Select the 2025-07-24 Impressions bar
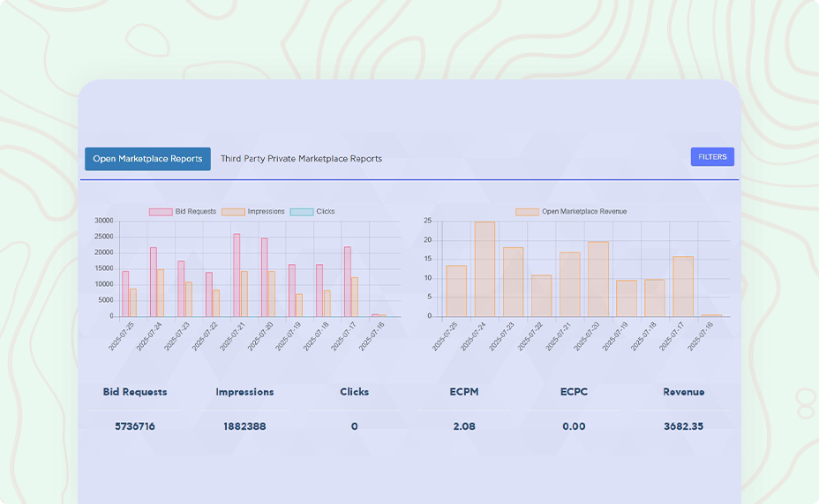 161,293
